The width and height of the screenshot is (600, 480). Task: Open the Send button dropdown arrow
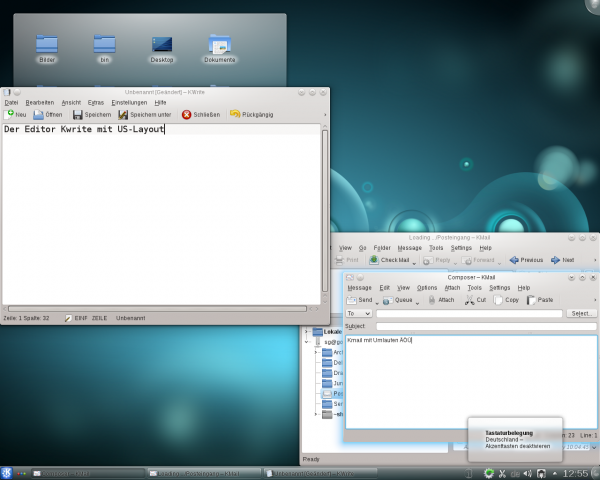(x=378, y=300)
